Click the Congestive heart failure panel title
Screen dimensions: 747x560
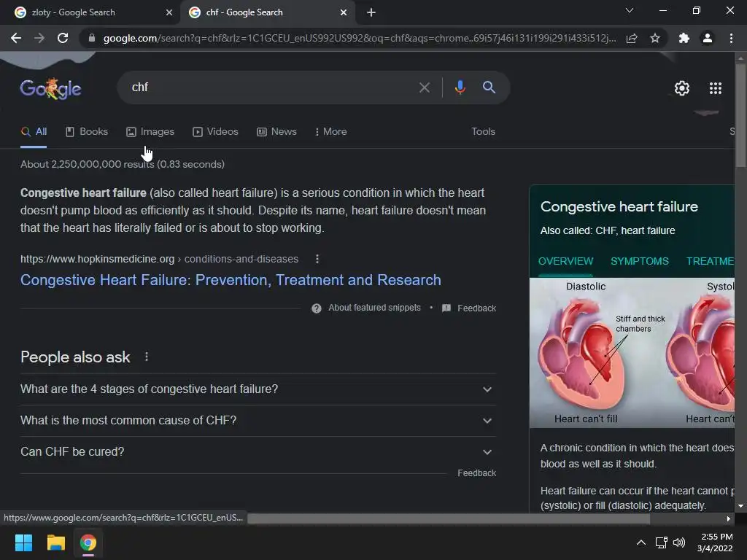[x=619, y=206]
